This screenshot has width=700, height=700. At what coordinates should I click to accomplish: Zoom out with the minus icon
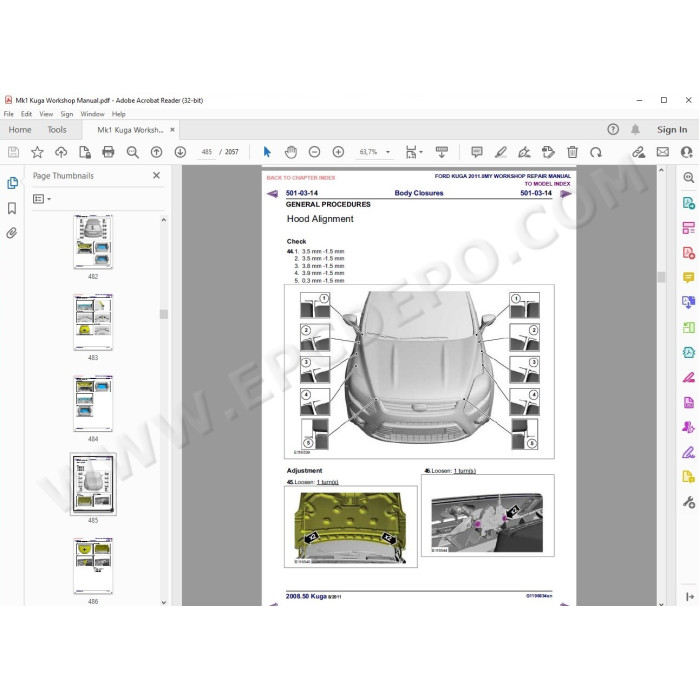(x=314, y=152)
